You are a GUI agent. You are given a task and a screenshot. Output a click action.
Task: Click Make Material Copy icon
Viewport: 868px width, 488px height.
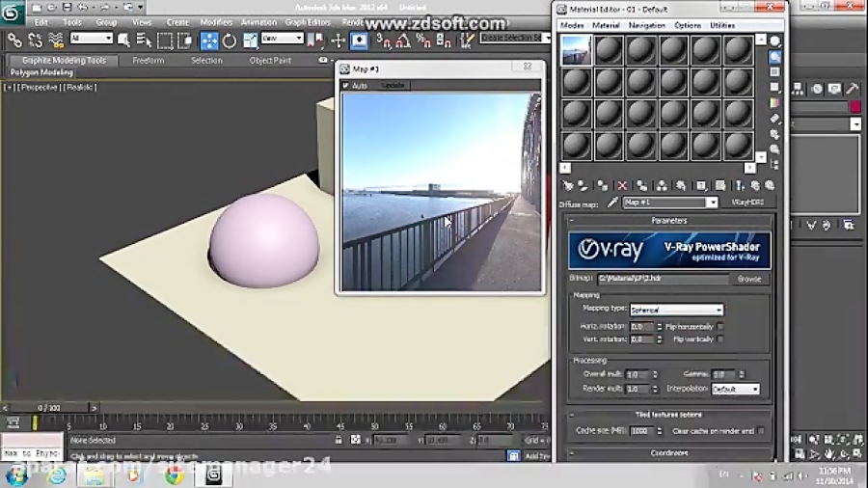(642, 186)
